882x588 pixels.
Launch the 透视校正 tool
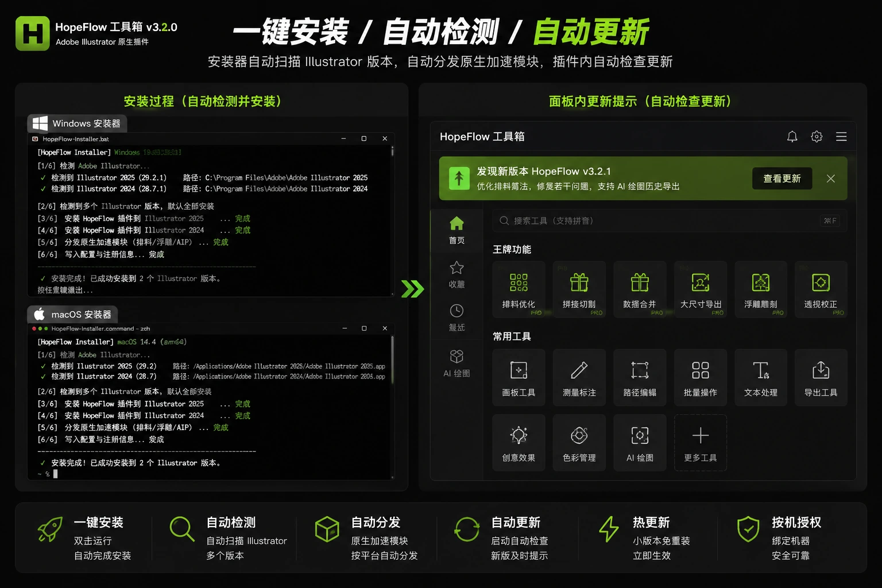pyautogui.click(x=821, y=289)
